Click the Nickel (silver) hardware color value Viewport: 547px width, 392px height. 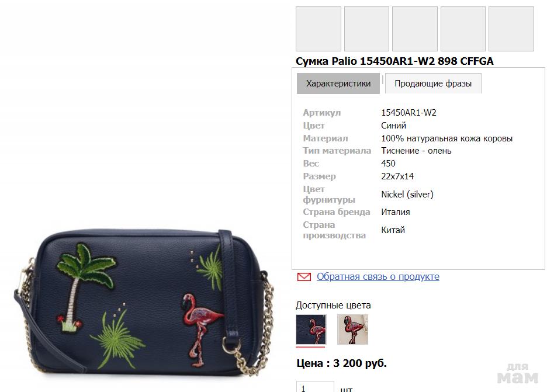[407, 195]
